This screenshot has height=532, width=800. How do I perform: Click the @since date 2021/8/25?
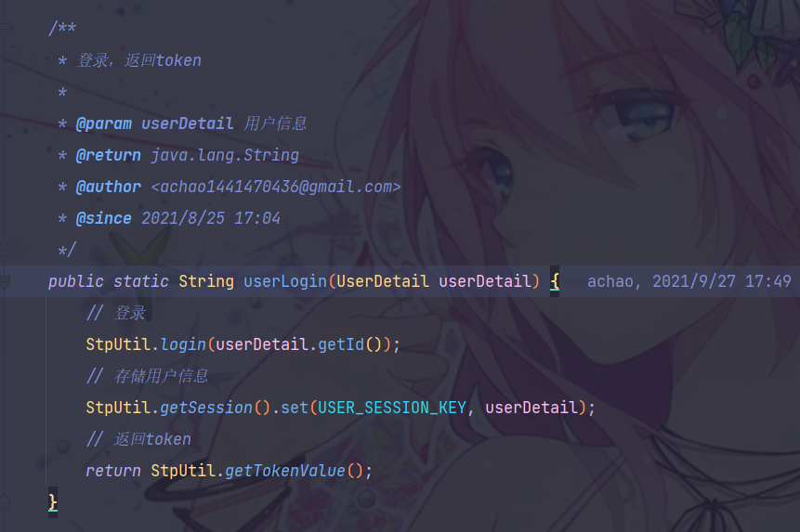[183, 218]
